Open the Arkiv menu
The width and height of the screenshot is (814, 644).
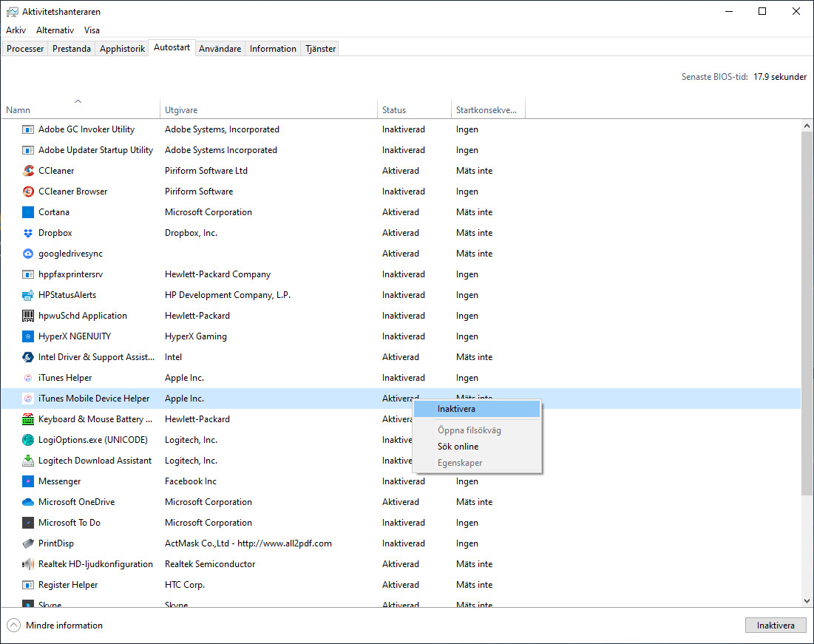click(x=16, y=30)
